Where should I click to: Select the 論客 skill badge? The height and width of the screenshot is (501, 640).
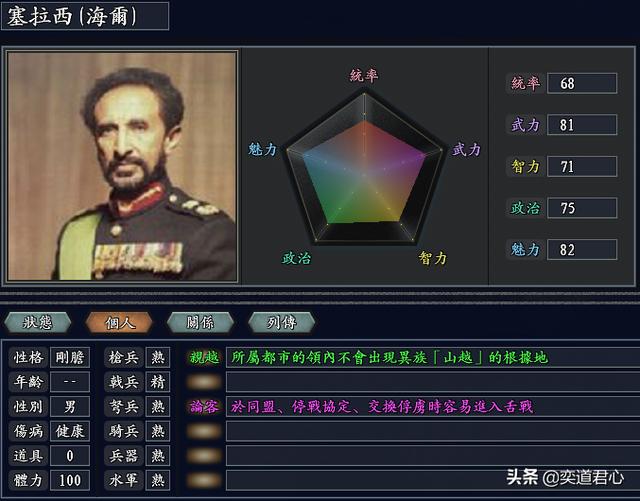(204, 407)
